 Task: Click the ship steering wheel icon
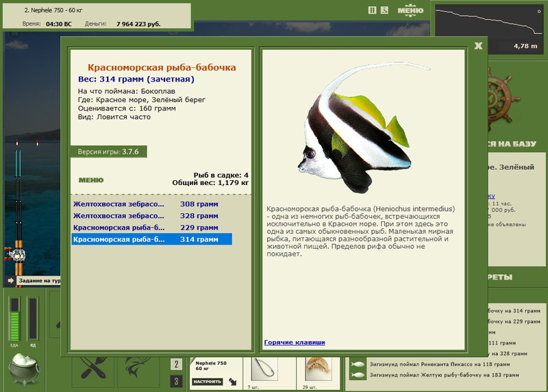[503, 99]
